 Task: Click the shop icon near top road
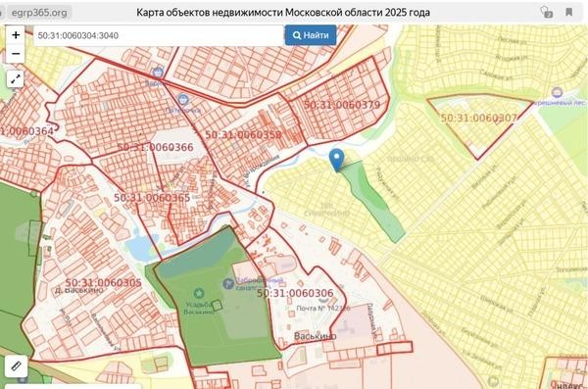tap(158, 72)
